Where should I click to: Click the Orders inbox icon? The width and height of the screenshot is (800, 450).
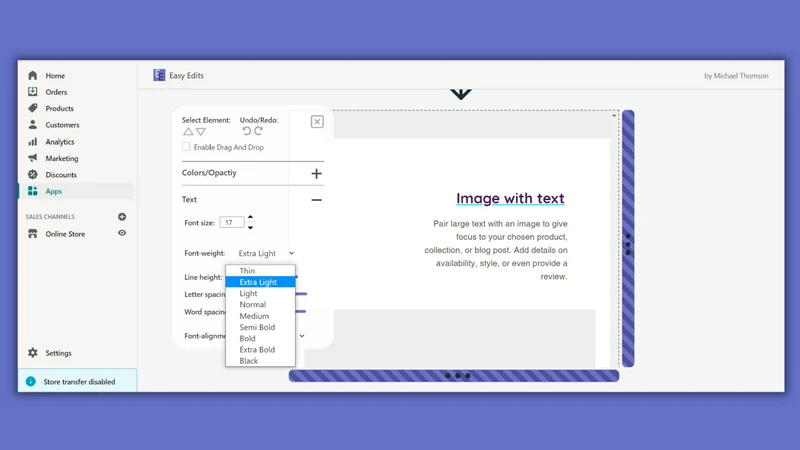click(x=33, y=92)
